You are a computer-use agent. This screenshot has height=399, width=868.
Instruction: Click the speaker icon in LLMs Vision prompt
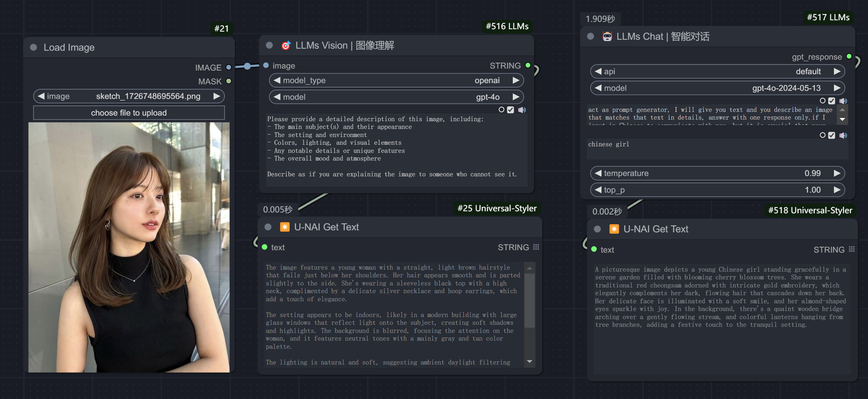[522, 110]
